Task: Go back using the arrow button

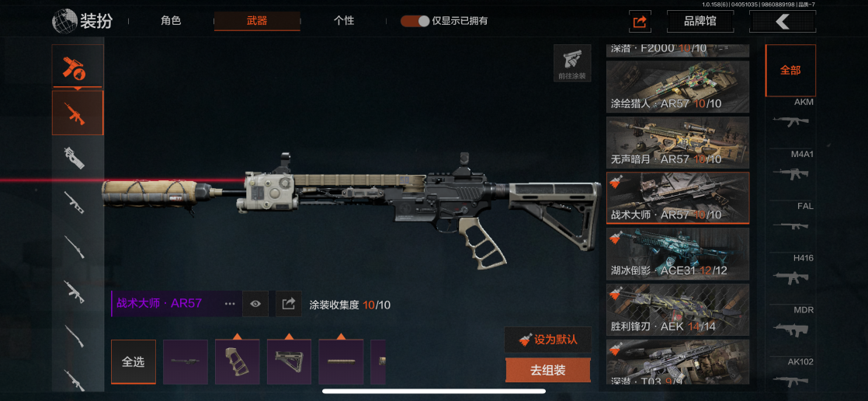Action: (x=782, y=22)
